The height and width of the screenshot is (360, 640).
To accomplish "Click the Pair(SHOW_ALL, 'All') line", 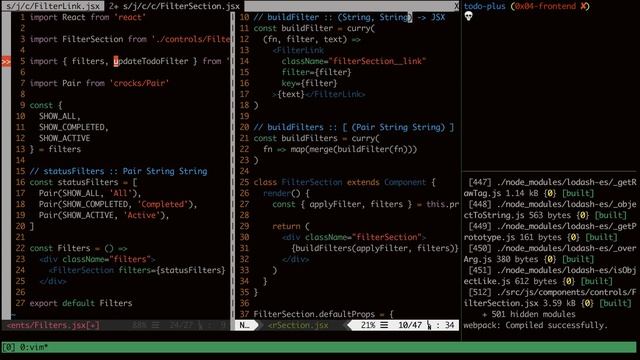I will pyautogui.click(x=90, y=193).
